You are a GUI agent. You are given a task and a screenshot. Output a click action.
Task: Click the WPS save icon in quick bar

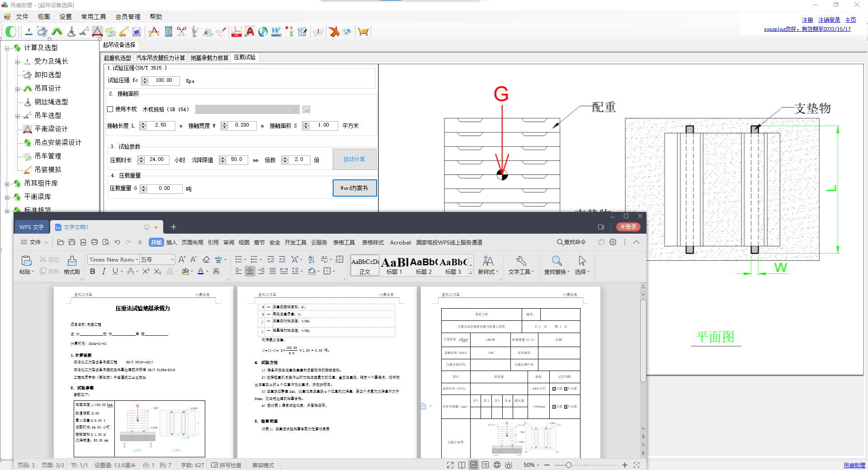click(x=72, y=242)
